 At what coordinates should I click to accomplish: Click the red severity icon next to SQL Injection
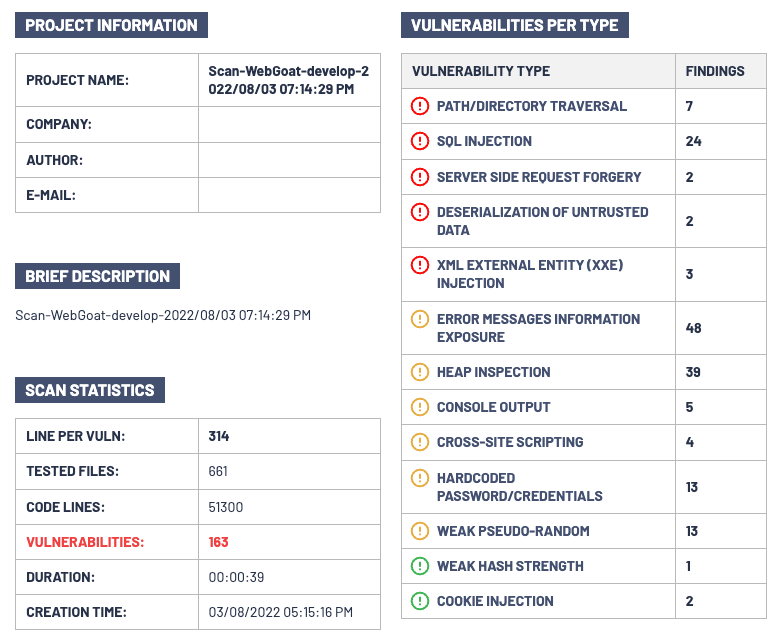420,141
